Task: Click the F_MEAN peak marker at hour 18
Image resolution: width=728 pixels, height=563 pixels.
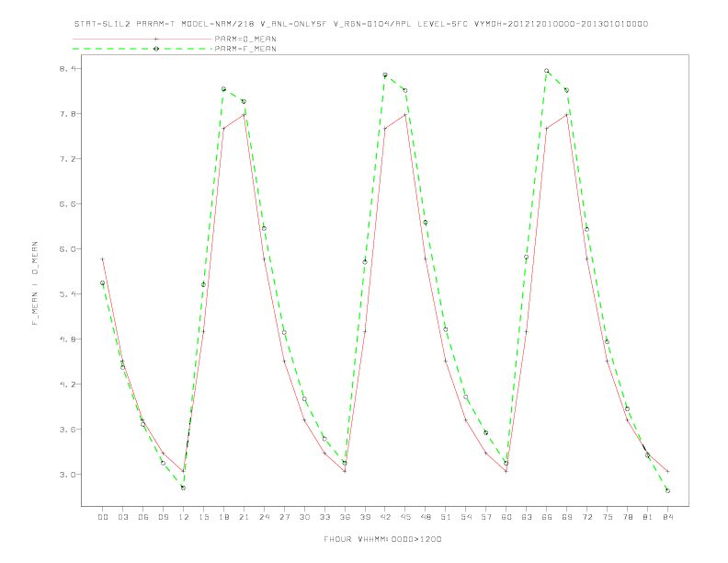Action: 223,88
